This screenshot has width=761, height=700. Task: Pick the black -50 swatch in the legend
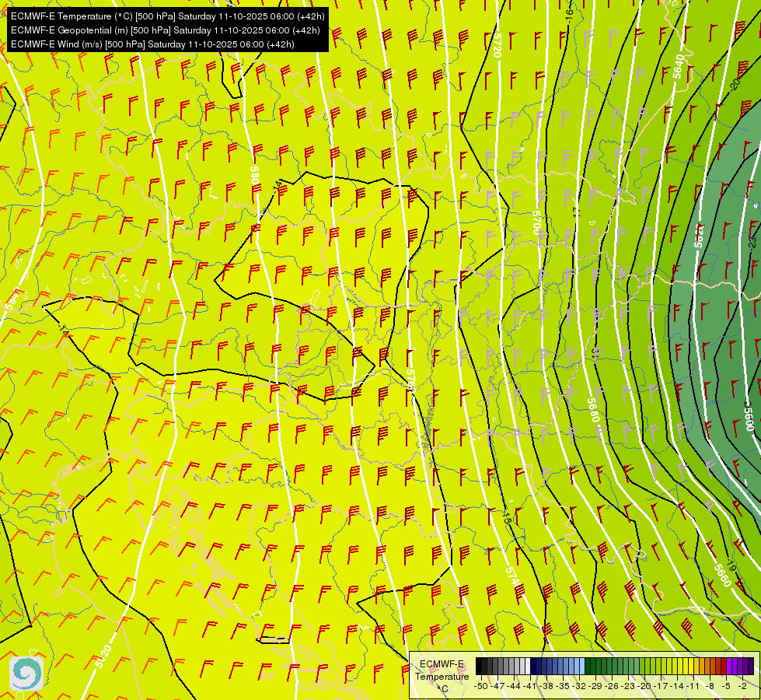click(479, 666)
